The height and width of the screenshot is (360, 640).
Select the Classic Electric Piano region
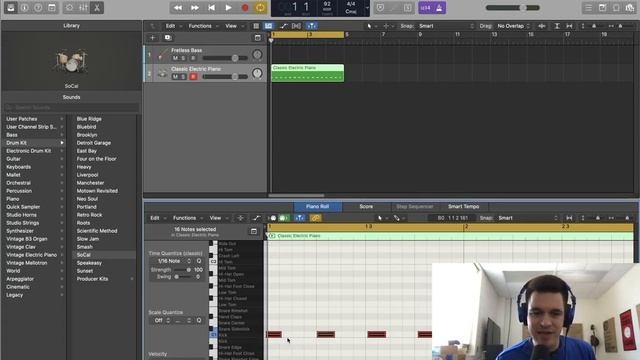(x=308, y=73)
